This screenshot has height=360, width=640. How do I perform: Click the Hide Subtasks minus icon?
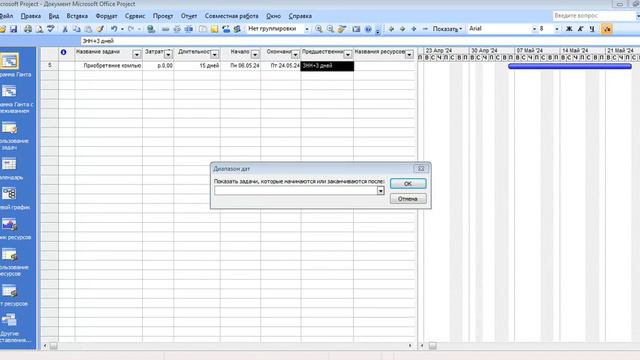pos(425,29)
